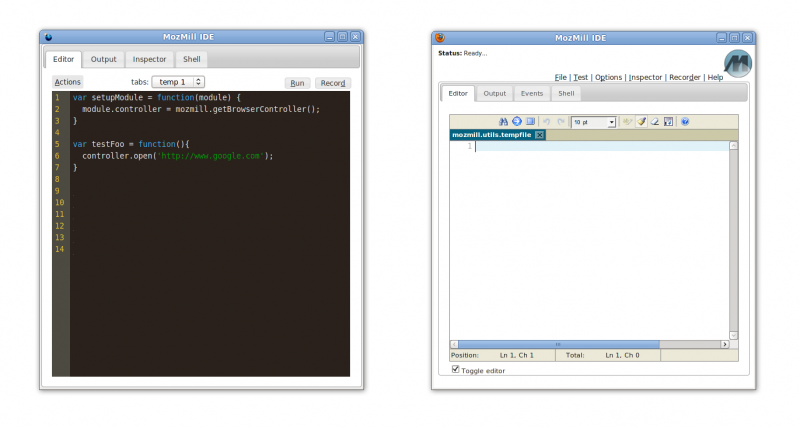The width and height of the screenshot is (800, 428).
Task: Close the right MozMill IDE window
Action: (x=747, y=38)
